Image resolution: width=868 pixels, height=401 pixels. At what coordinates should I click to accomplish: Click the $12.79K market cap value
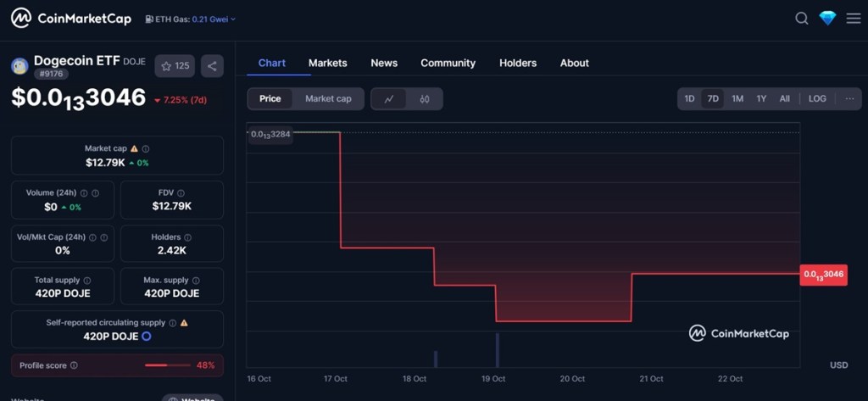[x=105, y=163]
